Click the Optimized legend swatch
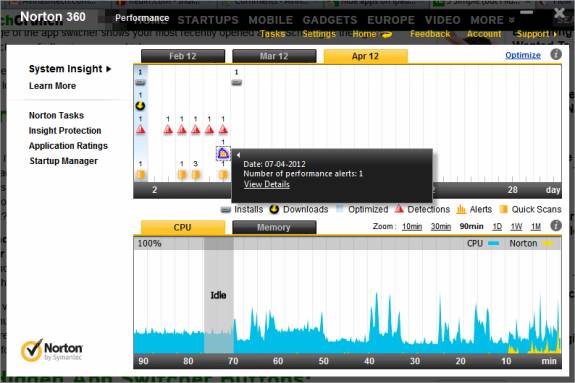575x383 pixels. coord(340,209)
